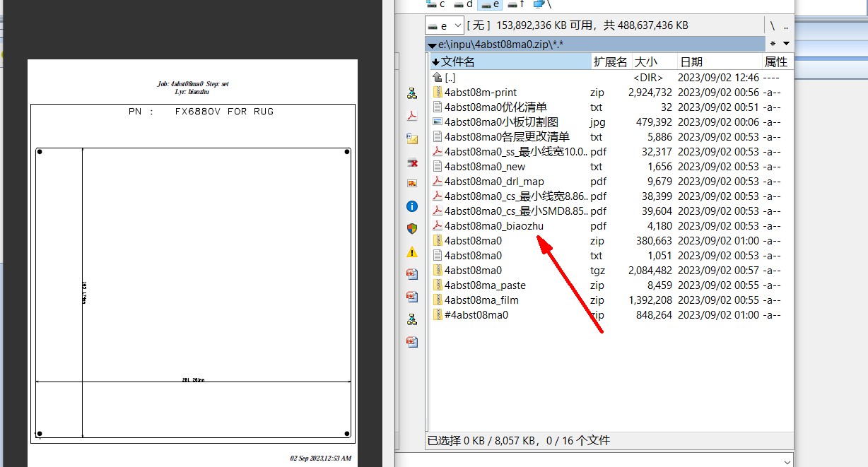Select the [..] parent folder entry
Image resolution: width=868 pixels, height=467 pixels.
(450, 78)
